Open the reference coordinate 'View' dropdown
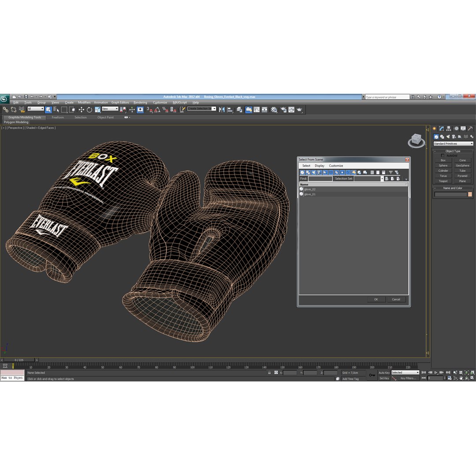 pyautogui.click(x=110, y=109)
